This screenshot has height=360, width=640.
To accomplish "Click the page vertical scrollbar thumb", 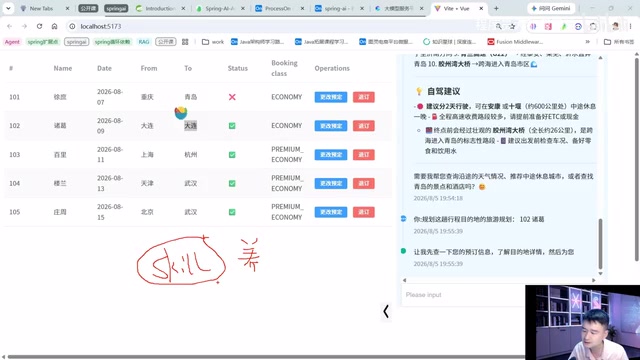I will click(x=637, y=159).
